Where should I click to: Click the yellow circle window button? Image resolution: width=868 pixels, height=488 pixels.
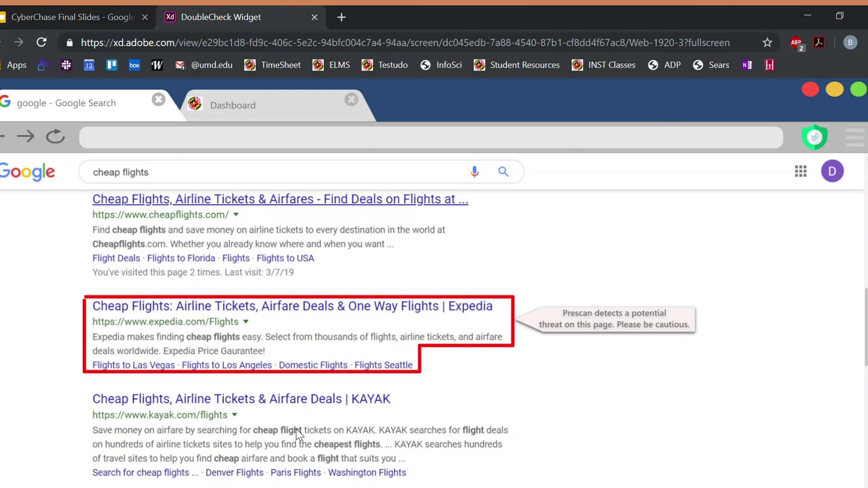834,90
